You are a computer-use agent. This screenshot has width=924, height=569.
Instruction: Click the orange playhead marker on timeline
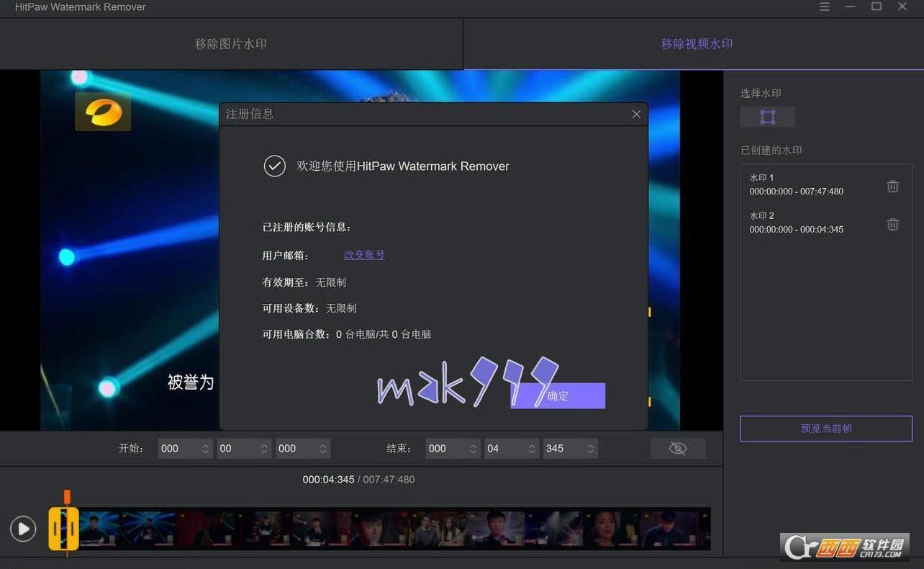click(67, 497)
